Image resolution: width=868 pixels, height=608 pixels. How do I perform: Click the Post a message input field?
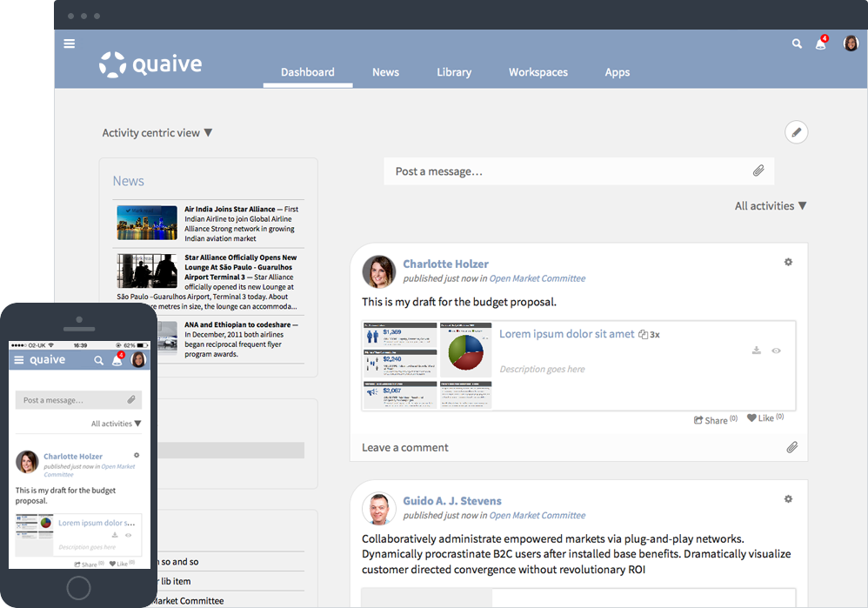pyautogui.click(x=565, y=171)
